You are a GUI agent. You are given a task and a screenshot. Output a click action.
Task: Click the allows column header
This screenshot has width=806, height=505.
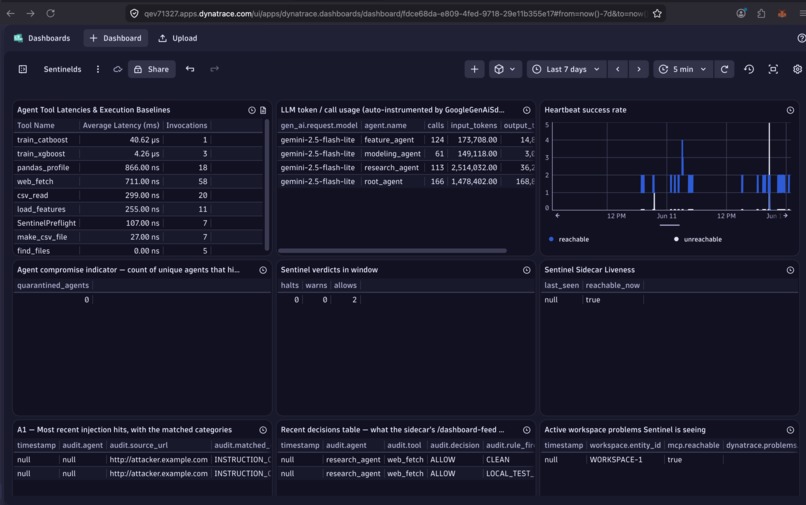click(345, 285)
